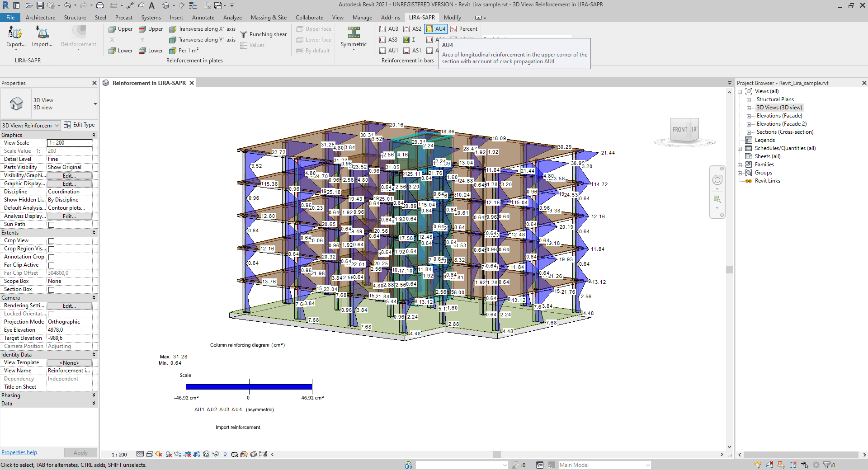Select the AU3 reinforcement button
This screenshot has width=868, height=470.
[389, 29]
